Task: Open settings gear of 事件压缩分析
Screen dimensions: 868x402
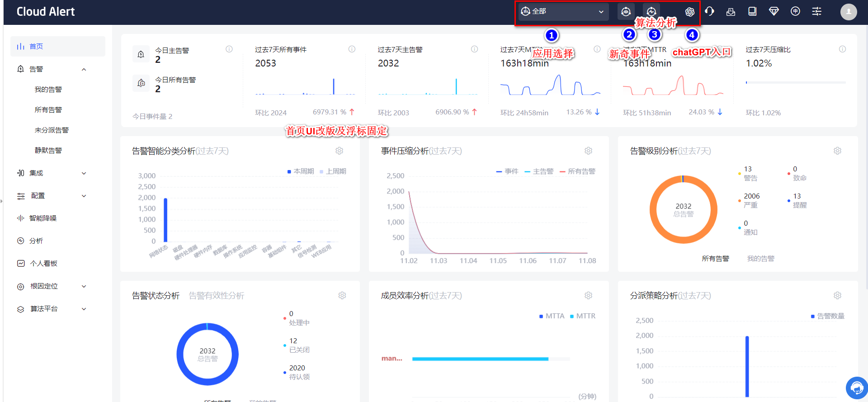Action: tap(588, 151)
